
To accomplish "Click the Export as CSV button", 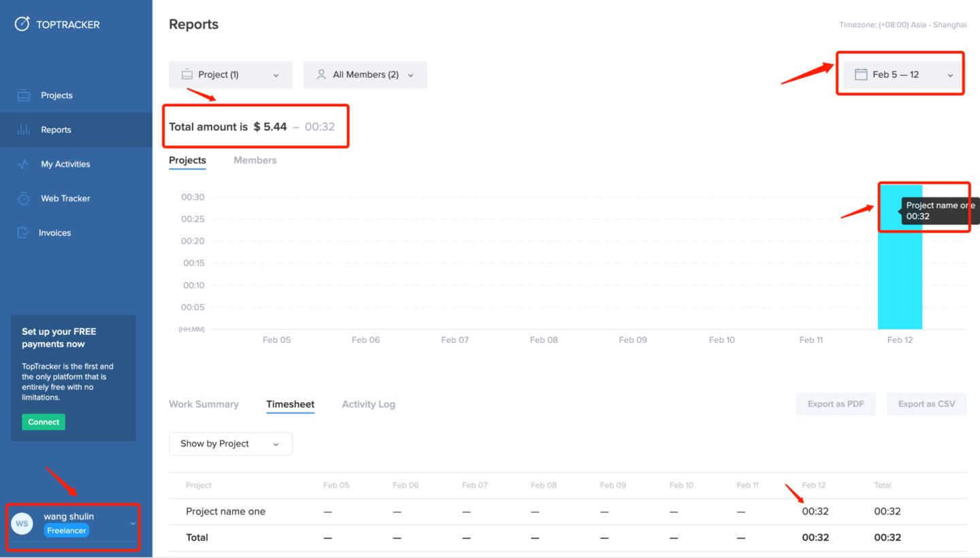I will click(926, 404).
